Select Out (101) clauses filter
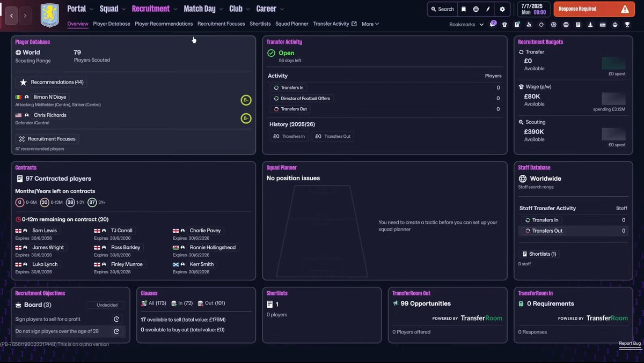 pyautogui.click(x=211, y=303)
